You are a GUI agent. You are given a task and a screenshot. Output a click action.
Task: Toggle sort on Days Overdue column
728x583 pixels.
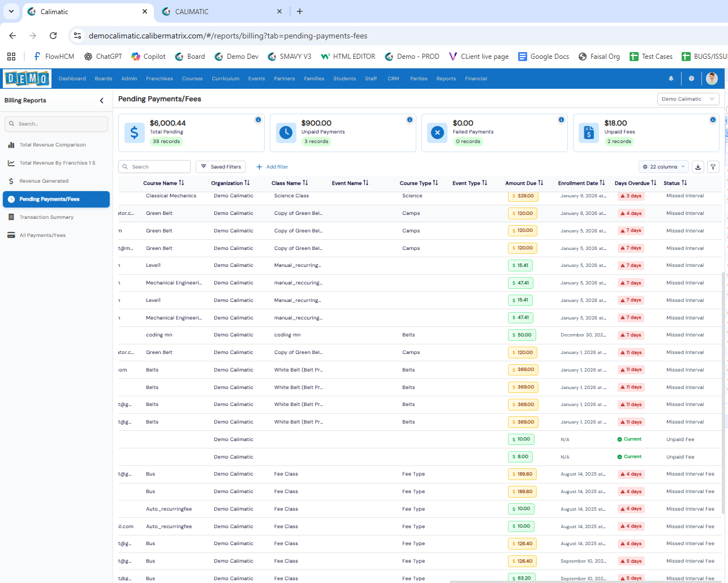click(653, 183)
